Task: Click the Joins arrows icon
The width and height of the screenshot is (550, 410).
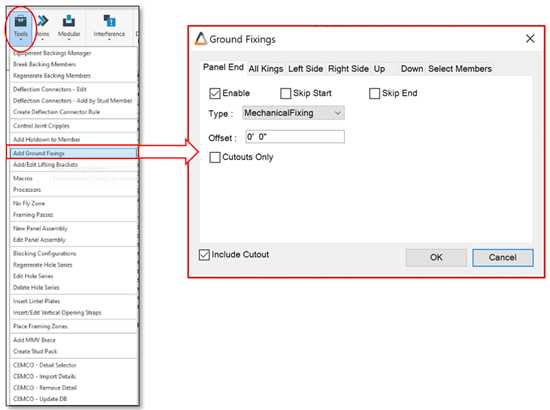Action: point(43,21)
